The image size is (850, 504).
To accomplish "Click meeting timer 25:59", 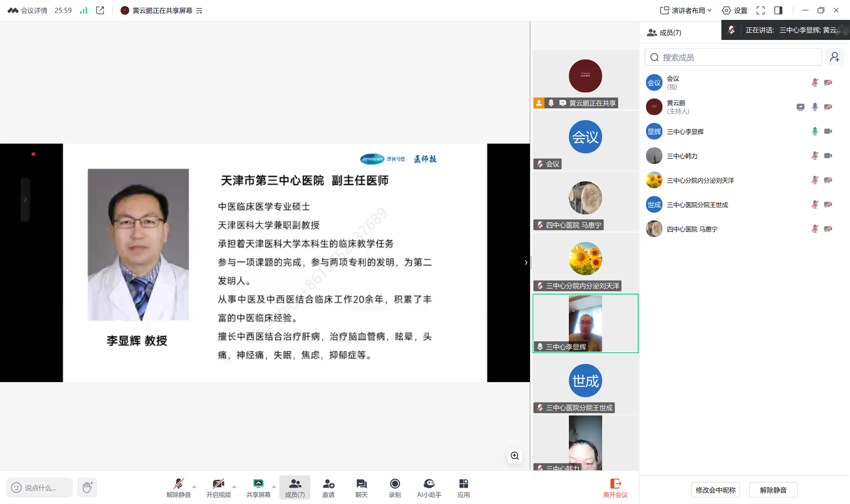I will [x=63, y=10].
